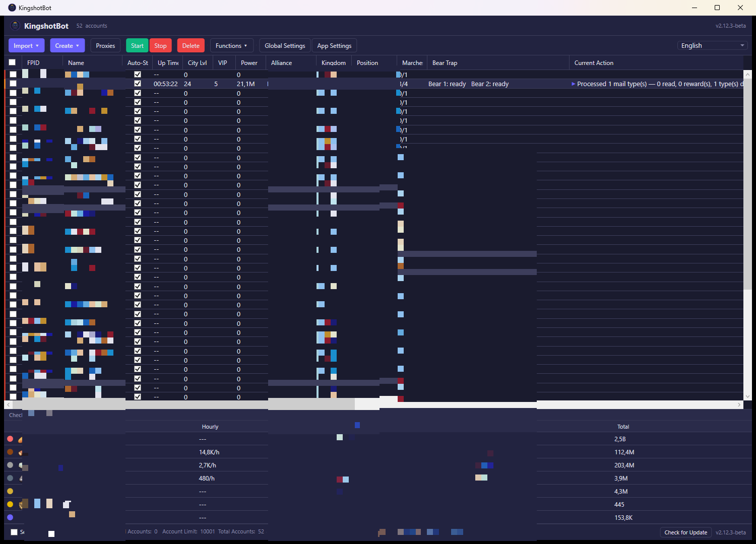This screenshot has height=544, width=756.
Task: Open App Settings
Action: pos(334,45)
